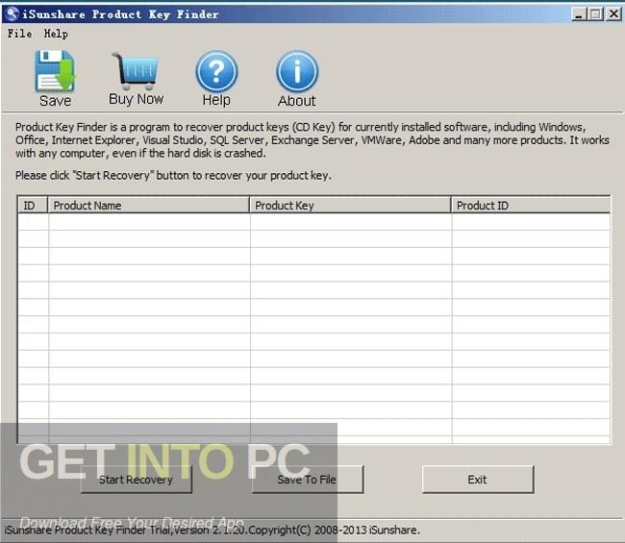Click the iSunshare app icon in title bar
The height and width of the screenshot is (543, 625).
(12, 14)
